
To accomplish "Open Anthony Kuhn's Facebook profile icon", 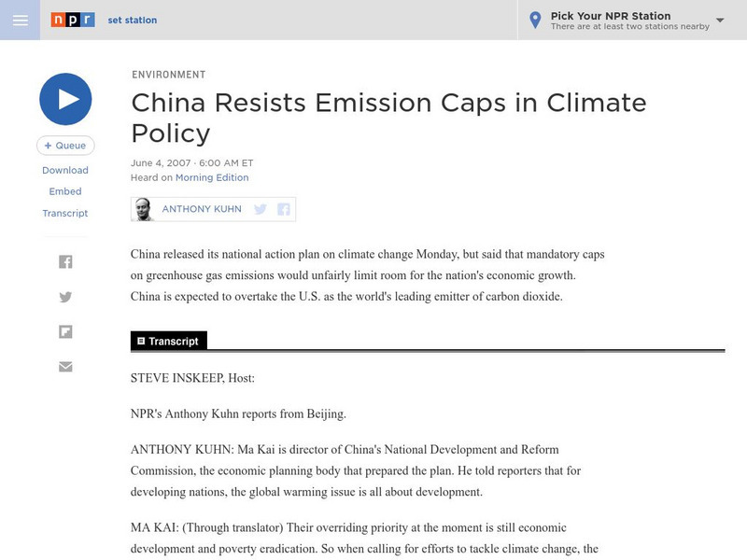I will [x=282, y=209].
